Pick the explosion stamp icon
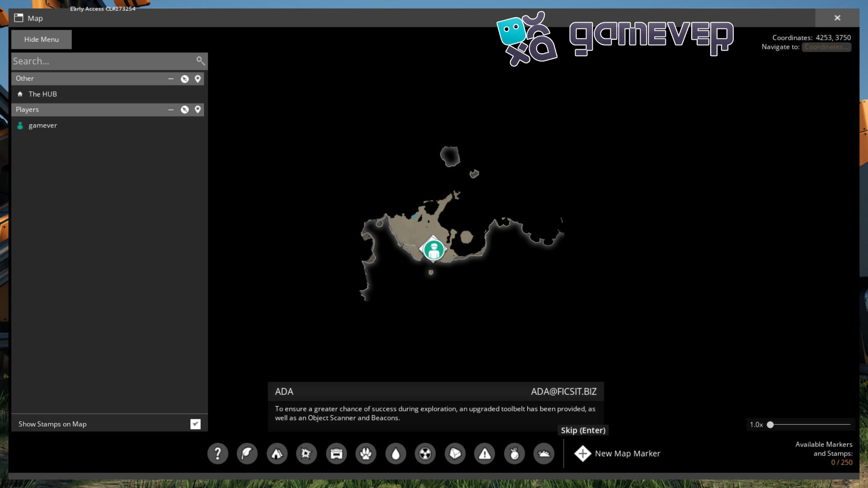Screen dimensions: 868x488 click(x=307, y=453)
